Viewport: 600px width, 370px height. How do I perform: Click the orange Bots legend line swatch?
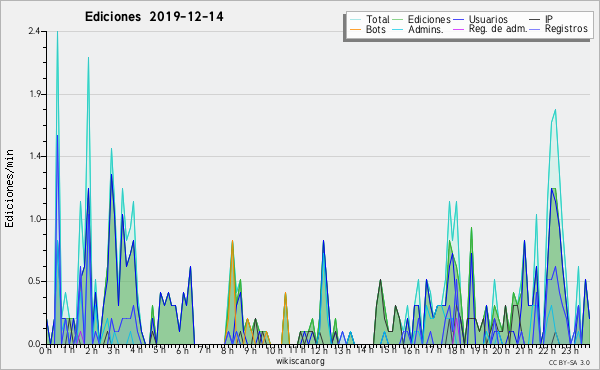[355, 29]
